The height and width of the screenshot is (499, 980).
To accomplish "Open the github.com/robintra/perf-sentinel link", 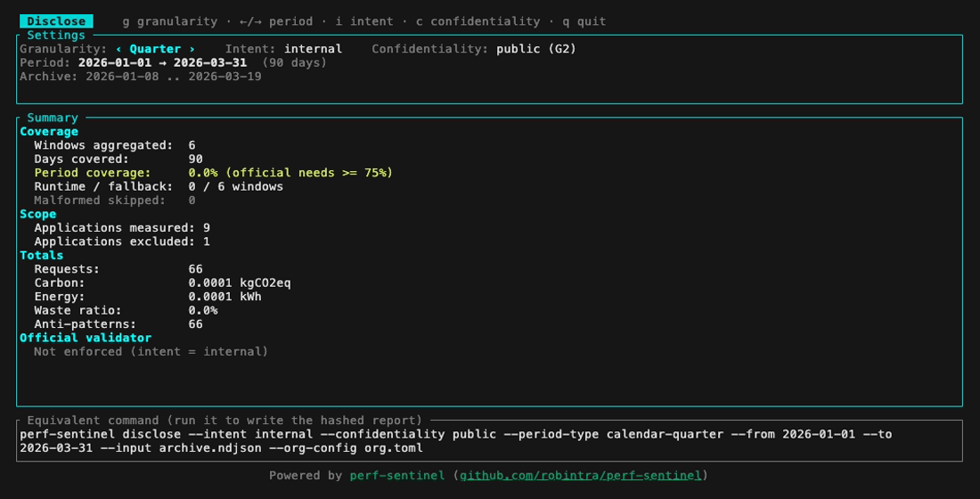I will (581, 475).
